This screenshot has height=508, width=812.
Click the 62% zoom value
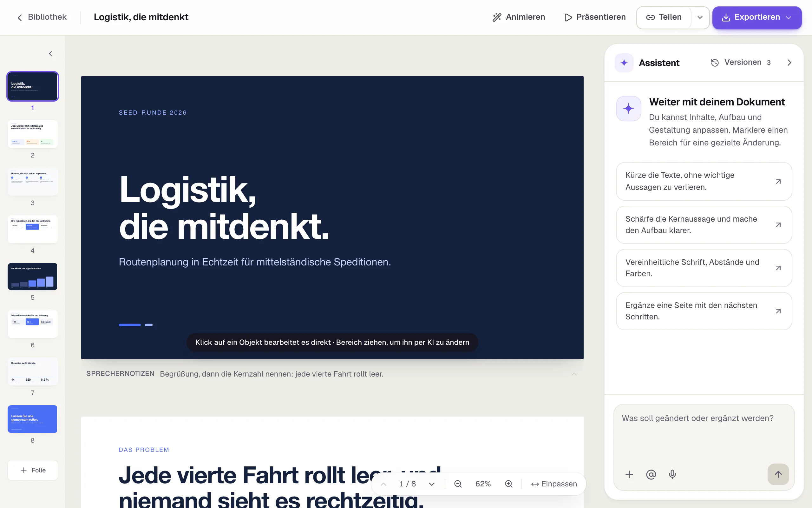[x=483, y=484]
